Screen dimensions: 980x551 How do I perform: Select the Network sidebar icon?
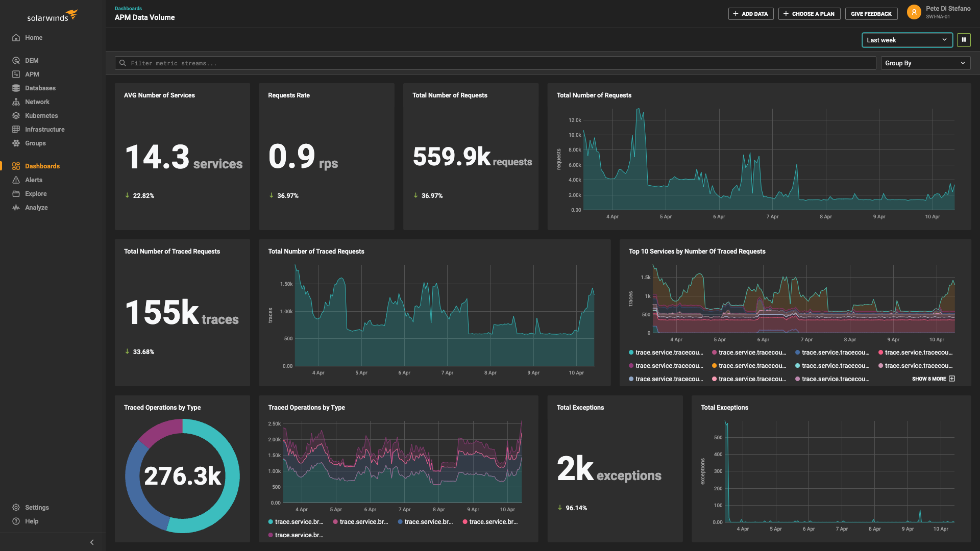tap(15, 102)
